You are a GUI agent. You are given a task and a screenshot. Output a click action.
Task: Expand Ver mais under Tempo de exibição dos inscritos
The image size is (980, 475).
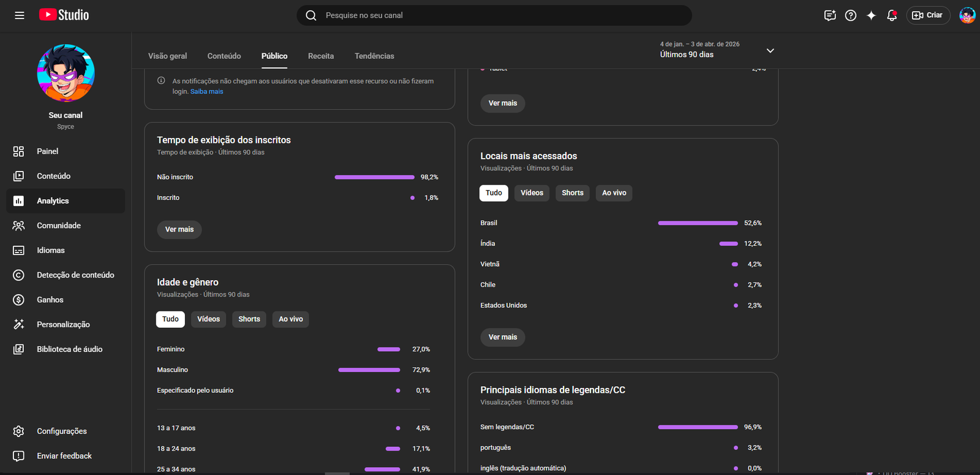(179, 229)
